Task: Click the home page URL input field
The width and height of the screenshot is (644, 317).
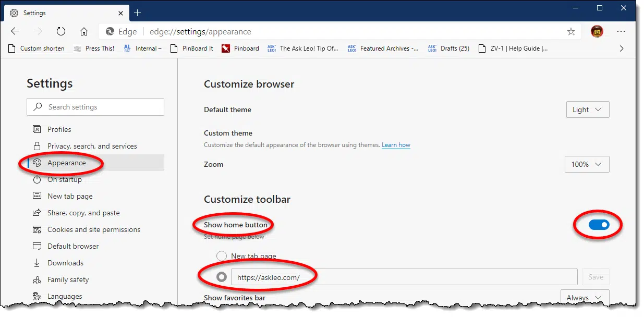Action: click(404, 277)
